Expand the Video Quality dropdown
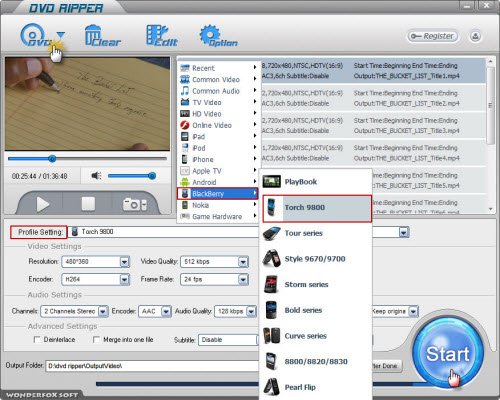The width and height of the screenshot is (500, 400). tap(243, 262)
